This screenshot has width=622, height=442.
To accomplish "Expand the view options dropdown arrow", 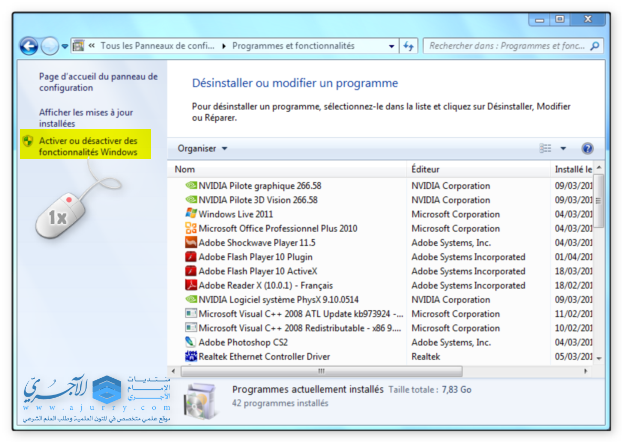I will pos(563,148).
